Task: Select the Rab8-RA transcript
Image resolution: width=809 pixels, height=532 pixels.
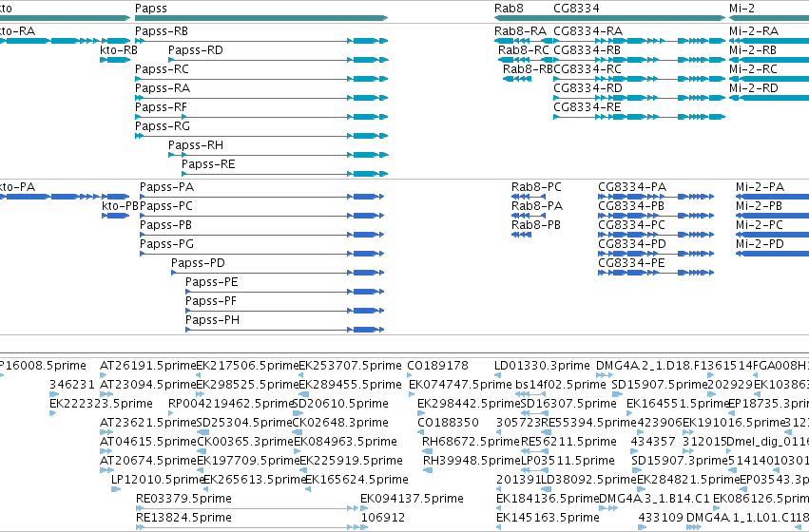Action: tap(520, 31)
